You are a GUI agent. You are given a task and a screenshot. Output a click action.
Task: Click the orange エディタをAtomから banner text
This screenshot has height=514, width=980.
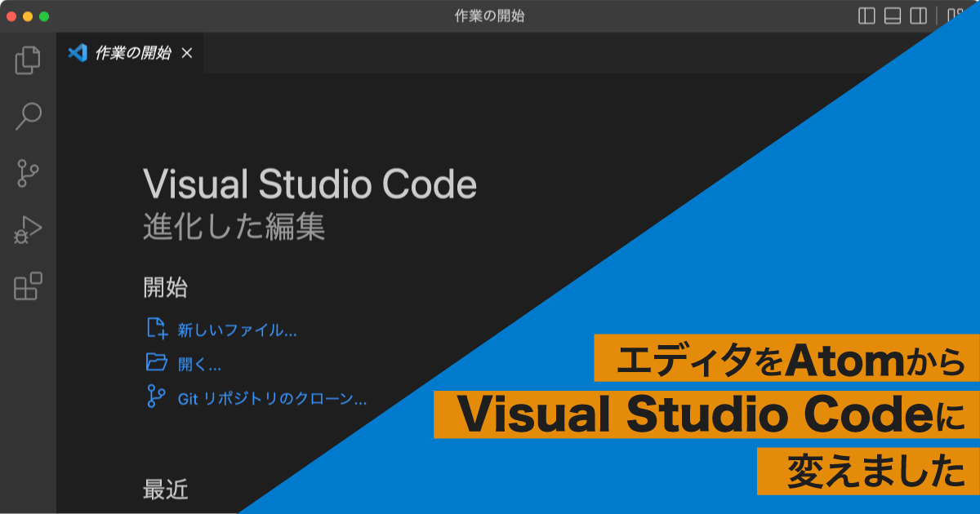click(786, 358)
